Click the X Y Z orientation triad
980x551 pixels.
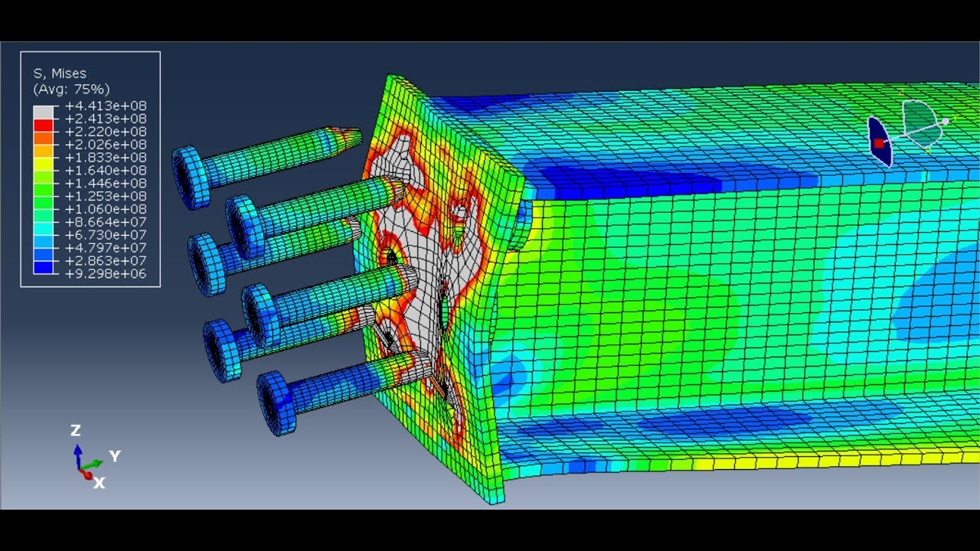(95, 456)
